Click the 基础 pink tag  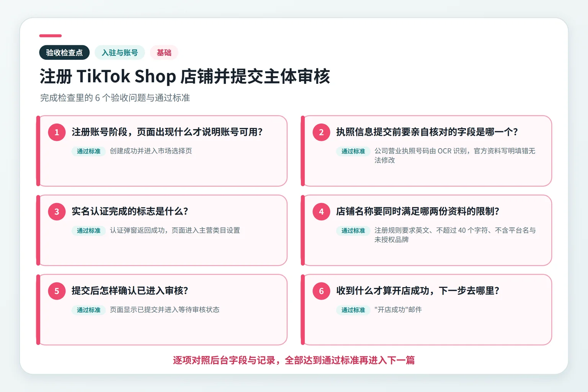[x=164, y=52]
